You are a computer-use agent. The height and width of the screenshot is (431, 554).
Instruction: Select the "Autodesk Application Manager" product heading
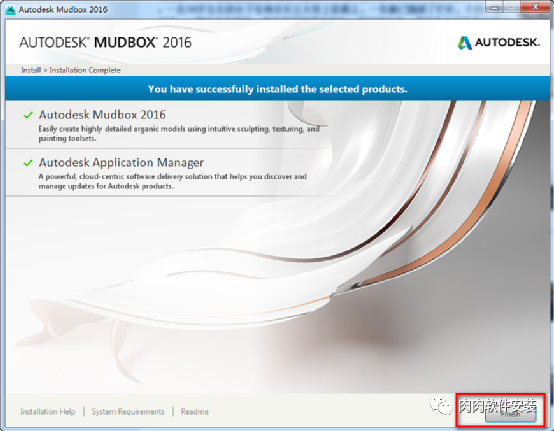pyautogui.click(x=121, y=163)
